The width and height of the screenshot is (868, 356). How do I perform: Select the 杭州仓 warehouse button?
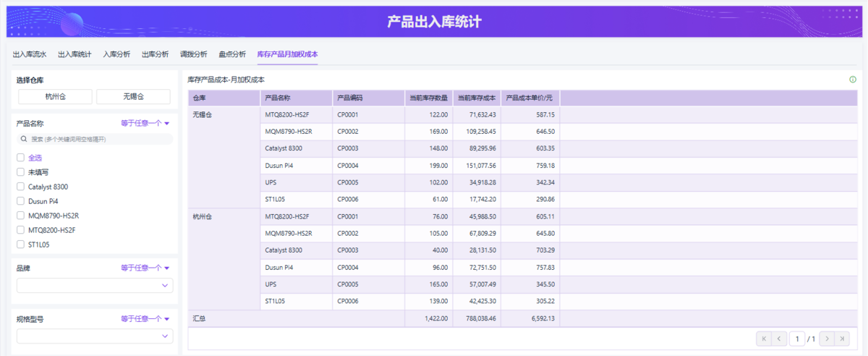pyautogui.click(x=55, y=96)
